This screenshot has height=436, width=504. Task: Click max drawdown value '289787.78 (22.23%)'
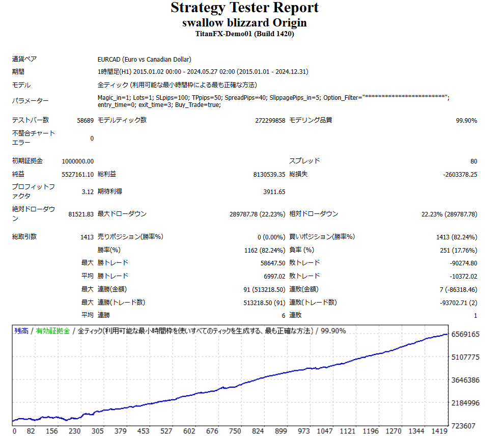coord(257,214)
